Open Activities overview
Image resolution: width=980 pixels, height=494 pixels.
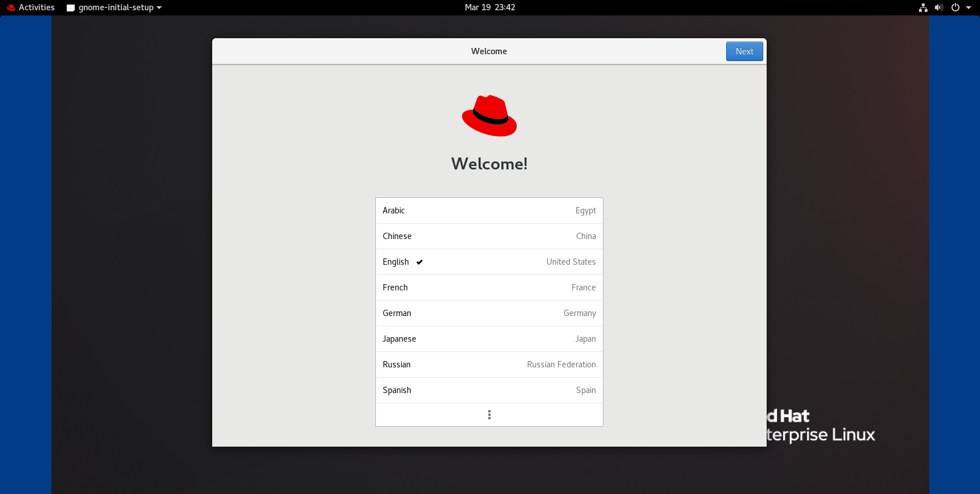pos(31,7)
